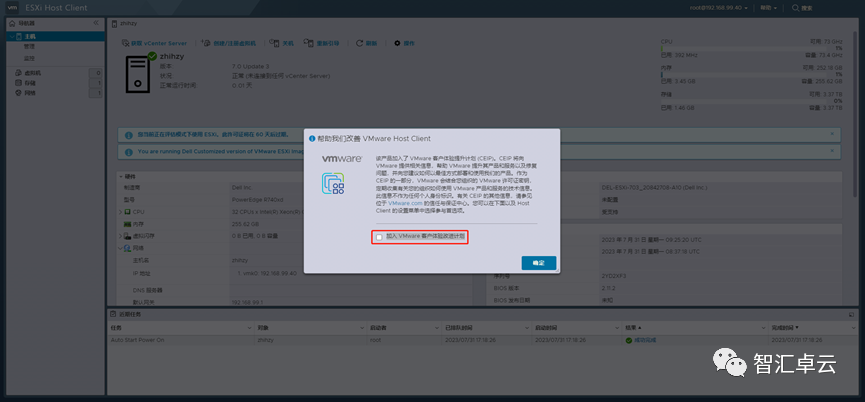The image size is (865, 402).
Task: Click the vm logo in the header
Action: click(12, 8)
